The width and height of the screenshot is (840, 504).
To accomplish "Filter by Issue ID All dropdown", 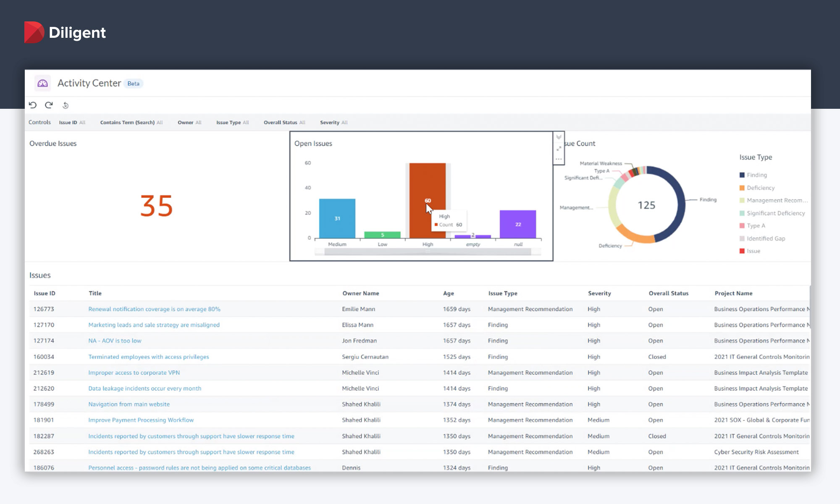I will coord(71,122).
